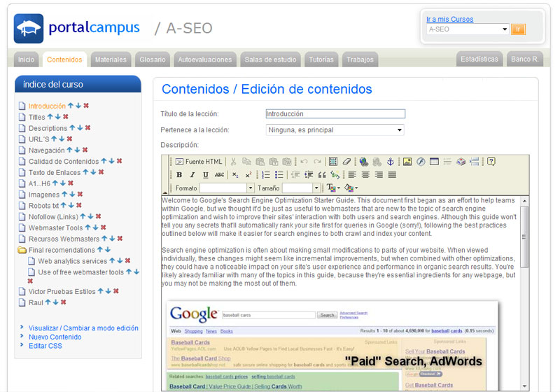Click the italic formatting icon
The height and width of the screenshot is (392, 560).
192,175
